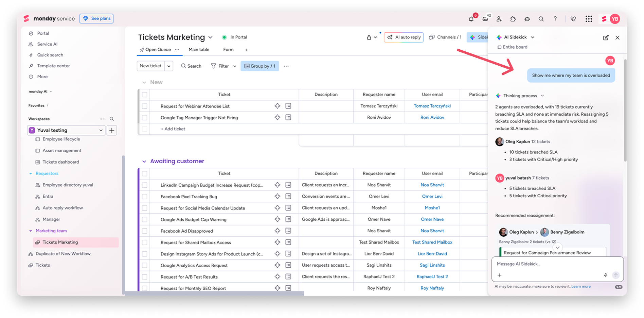The height and width of the screenshot is (318, 644).
Task: Send the AI Sidekick message
Action: coord(616,275)
